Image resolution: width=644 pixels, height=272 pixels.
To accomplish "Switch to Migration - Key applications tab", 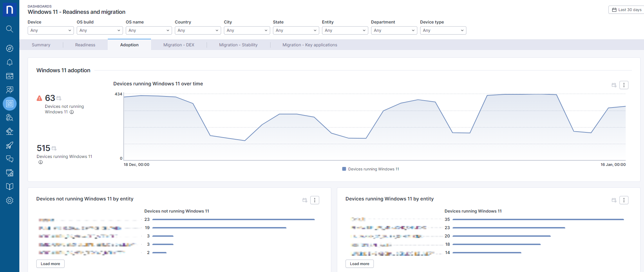I will (310, 45).
